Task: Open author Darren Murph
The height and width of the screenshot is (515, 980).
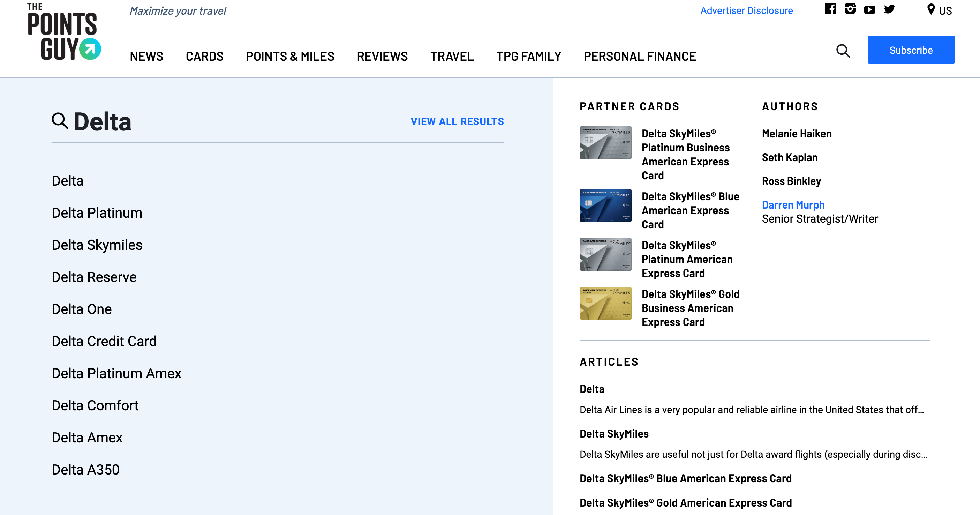Action: click(x=793, y=205)
